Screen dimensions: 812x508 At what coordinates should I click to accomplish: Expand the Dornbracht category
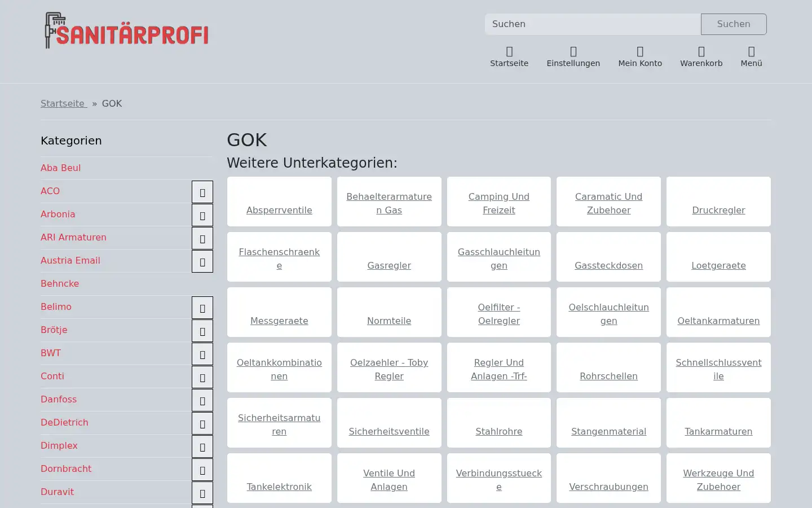[x=202, y=470]
